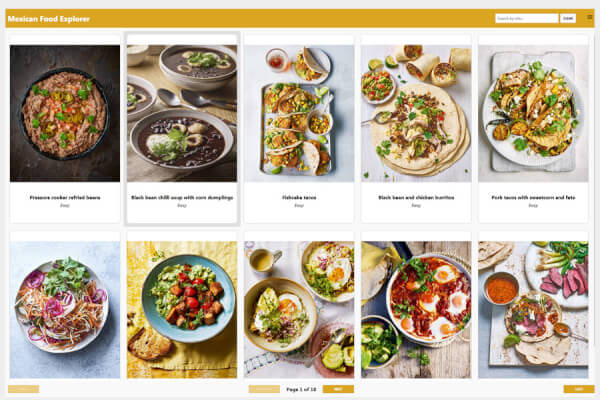This screenshot has height=400, width=600.
Task: Click the Fishcake tacos recipe title
Action: pyautogui.click(x=299, y=198)
